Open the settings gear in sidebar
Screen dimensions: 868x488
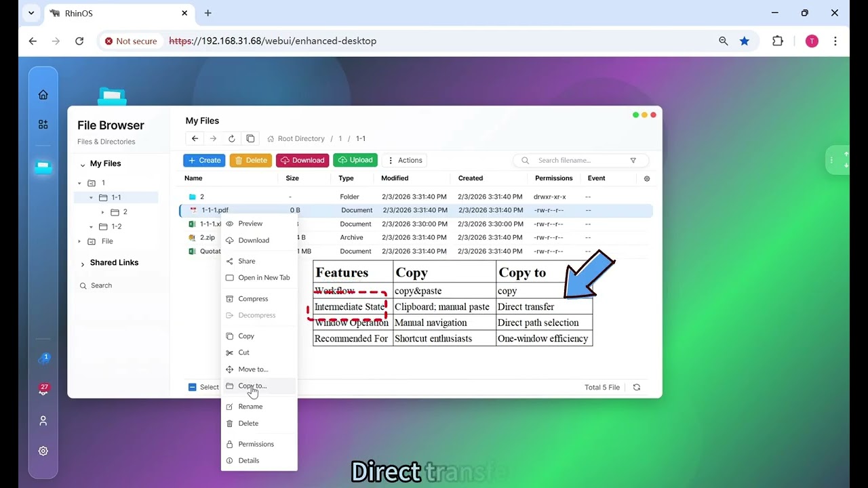(43, 451)
